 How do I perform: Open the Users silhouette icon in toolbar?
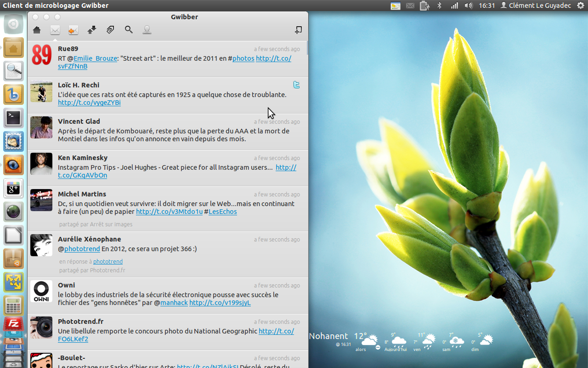147,30
